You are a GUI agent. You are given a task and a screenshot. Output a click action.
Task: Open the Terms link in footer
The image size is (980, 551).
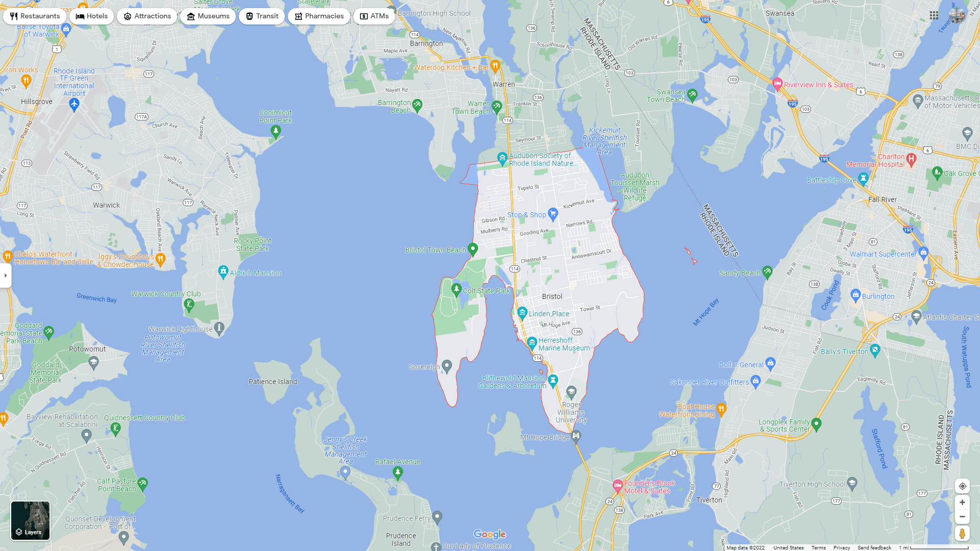[x=818, y=547]
